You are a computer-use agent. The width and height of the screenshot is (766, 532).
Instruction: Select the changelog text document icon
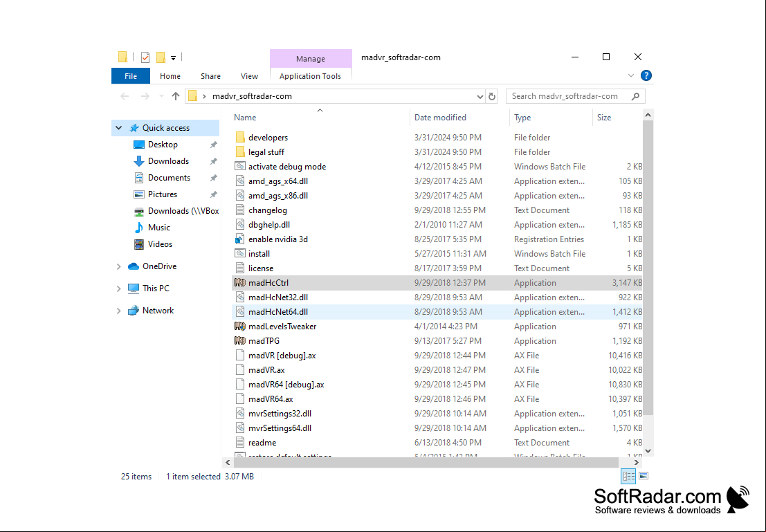tap(240, 210)
